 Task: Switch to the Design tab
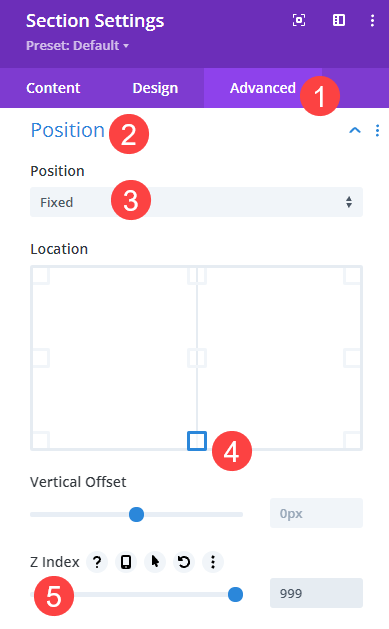point(155,88)
